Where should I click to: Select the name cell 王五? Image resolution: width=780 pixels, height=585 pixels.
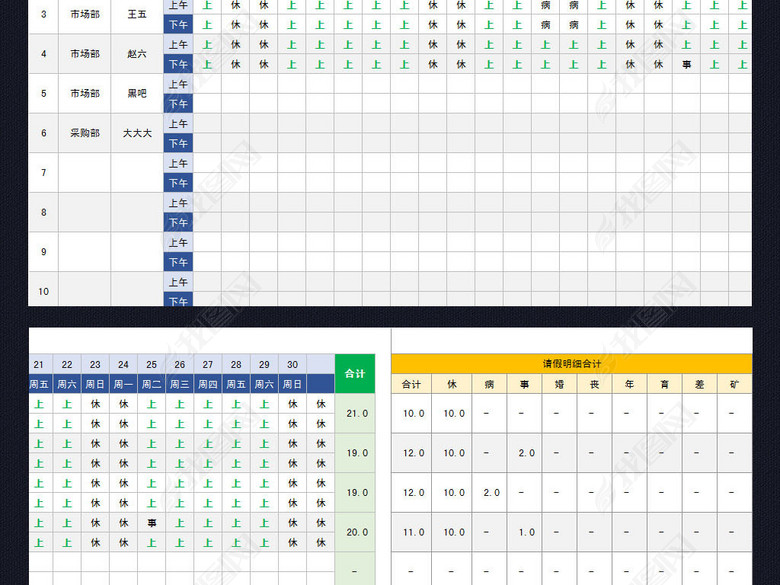(136, 14)
